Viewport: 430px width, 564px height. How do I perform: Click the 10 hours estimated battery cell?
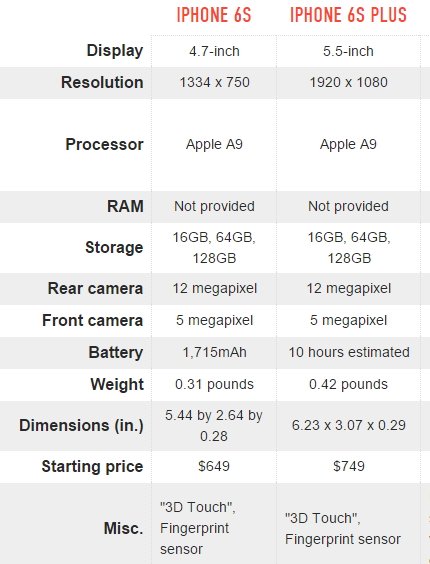pyautogui.click(x=349, y=352)
